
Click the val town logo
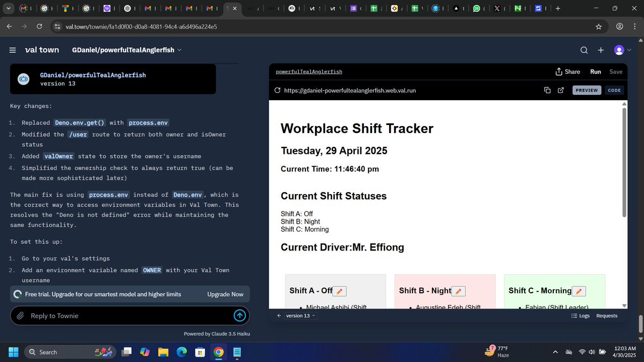pos(42,50)
